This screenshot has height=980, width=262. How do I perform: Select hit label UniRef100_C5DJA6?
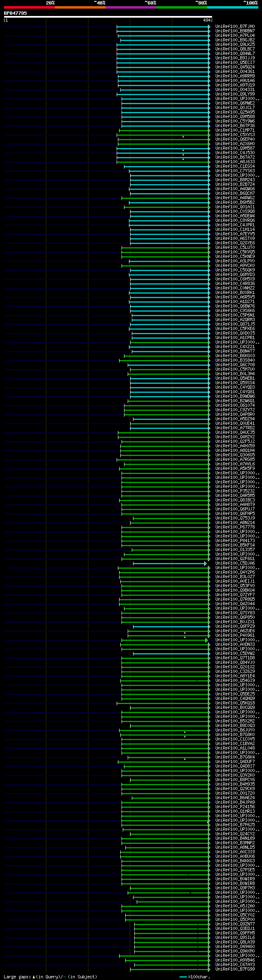[x=235, y=563]
